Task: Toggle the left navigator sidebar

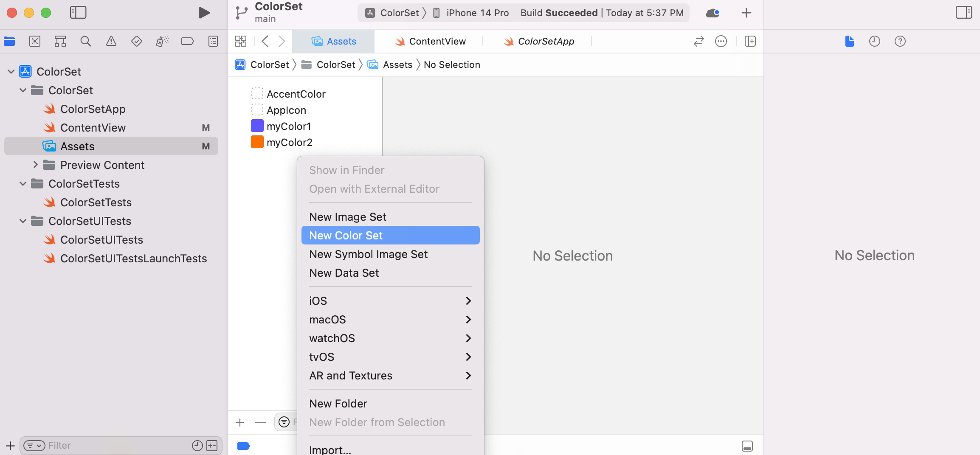Action: tap(78, 12)
